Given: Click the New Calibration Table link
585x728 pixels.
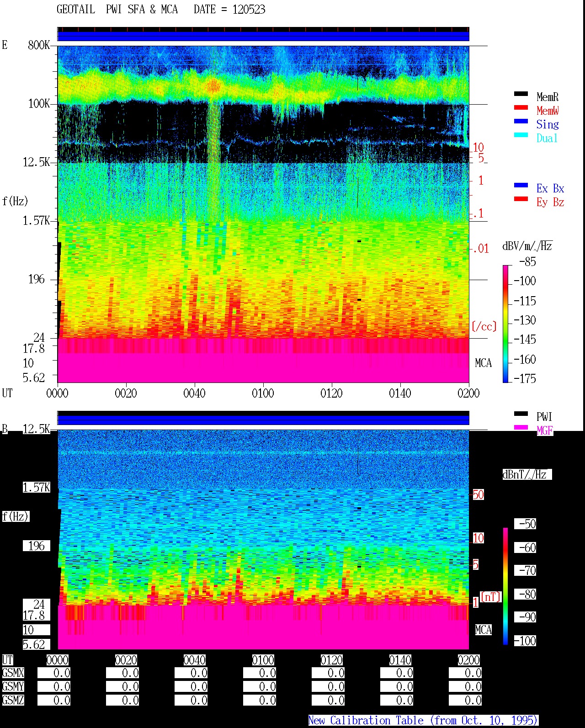Looking at the screenshot, I should point(423,721).
